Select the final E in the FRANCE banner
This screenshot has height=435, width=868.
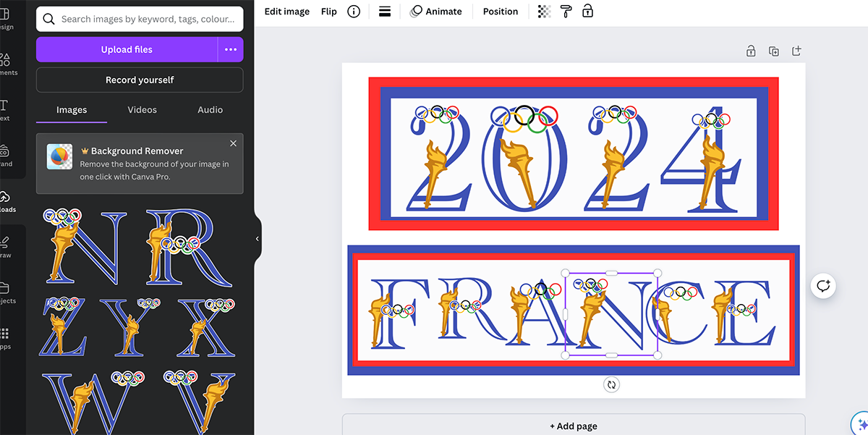pyautogui.click(x=742, y=313)
